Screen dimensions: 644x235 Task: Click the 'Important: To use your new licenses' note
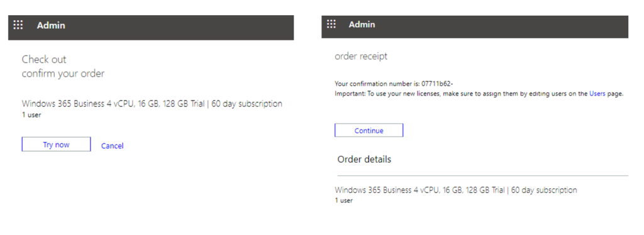(479, 94)
